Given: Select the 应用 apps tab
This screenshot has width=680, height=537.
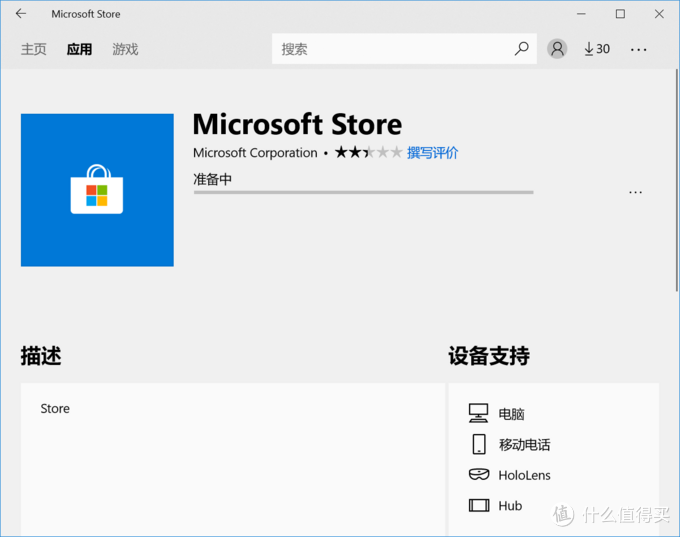Looking at the screenshot, I should pos(79,49).
